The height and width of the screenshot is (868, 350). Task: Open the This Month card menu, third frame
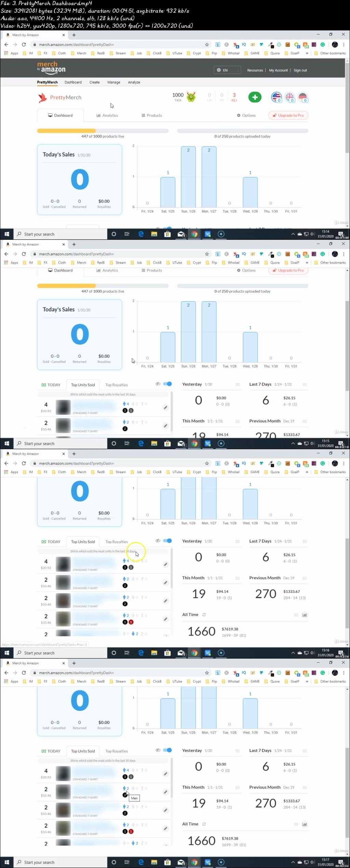(x=238, y=578)
